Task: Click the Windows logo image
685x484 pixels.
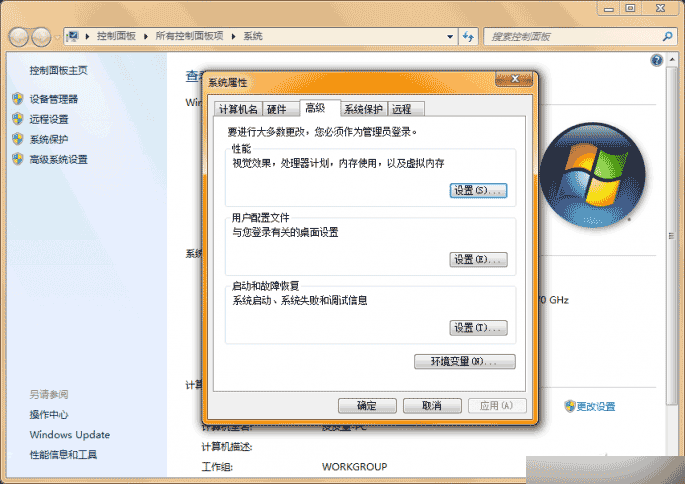Action: (593, 175)
